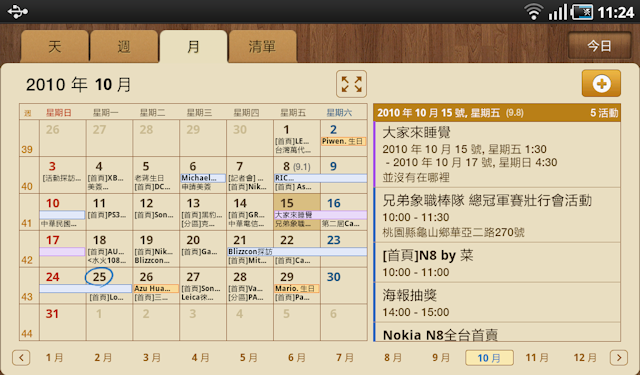
Task: Tap week number 41 in the week column
Action: pos(27,223)
